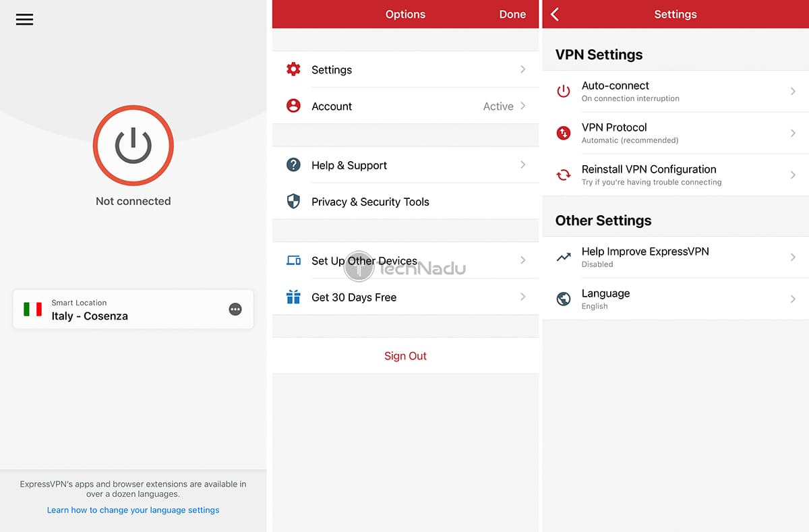
Task: Tap the big power connect button
Action: pos(133,146)
